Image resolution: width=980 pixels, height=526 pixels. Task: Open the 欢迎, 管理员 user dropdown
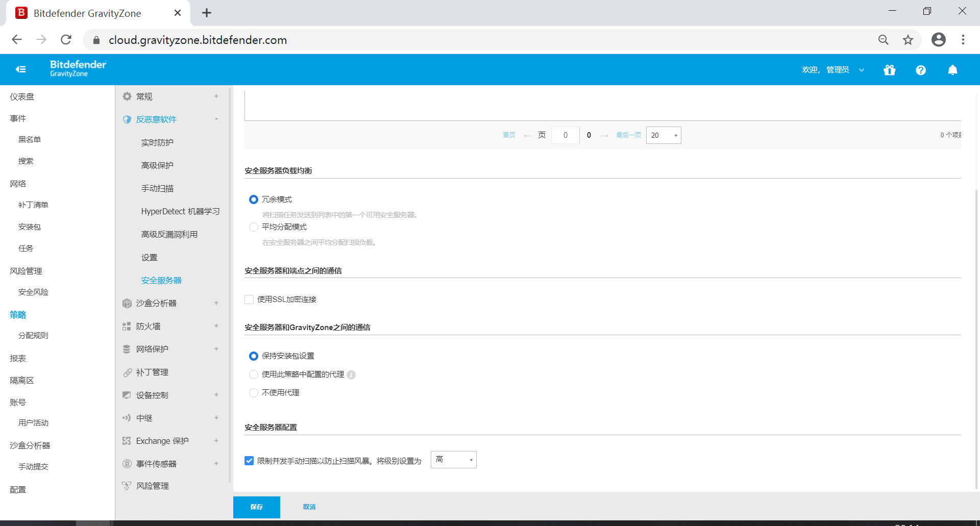click(x=833, y=70)
